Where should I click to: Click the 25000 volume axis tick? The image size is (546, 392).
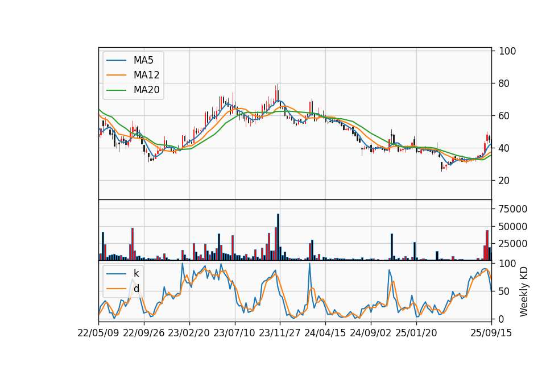(513, 244)
